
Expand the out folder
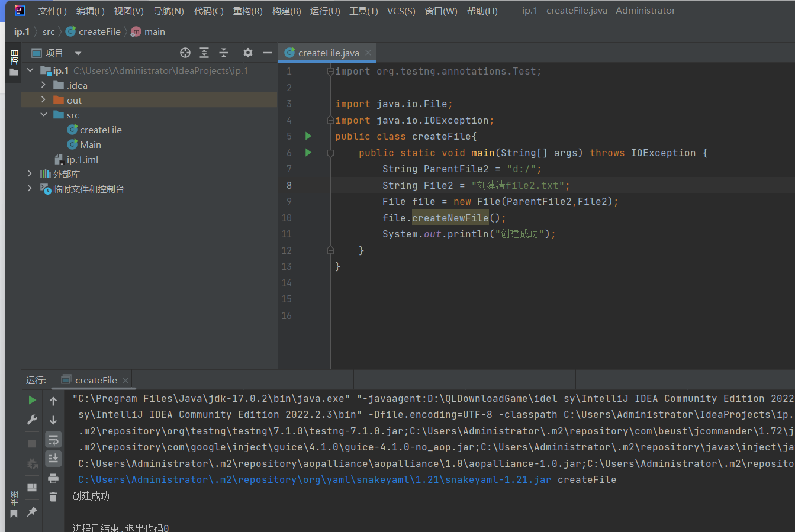pos(43,100)
